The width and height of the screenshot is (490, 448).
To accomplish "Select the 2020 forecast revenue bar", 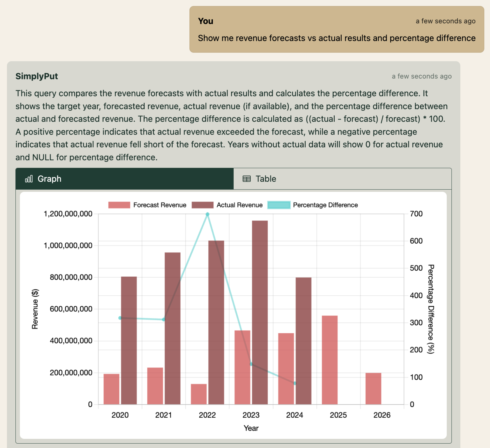I will (111, 389).
